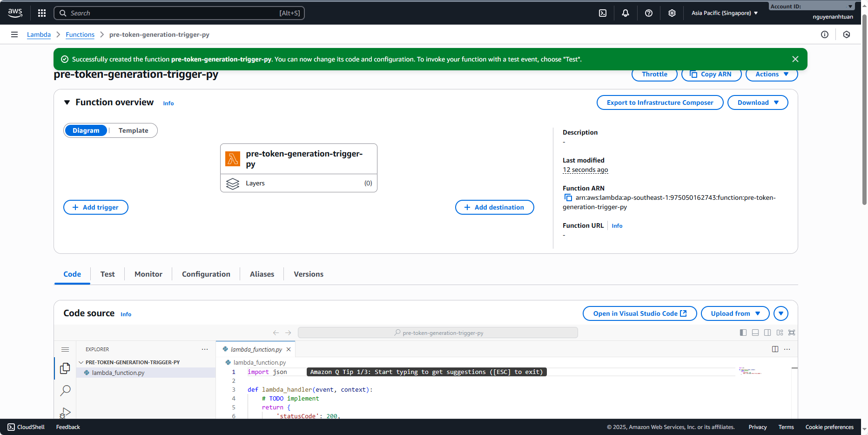Screen dimensions: 868x435
Task: Toggle the primary sidebar layout icon
Action: 743,333
